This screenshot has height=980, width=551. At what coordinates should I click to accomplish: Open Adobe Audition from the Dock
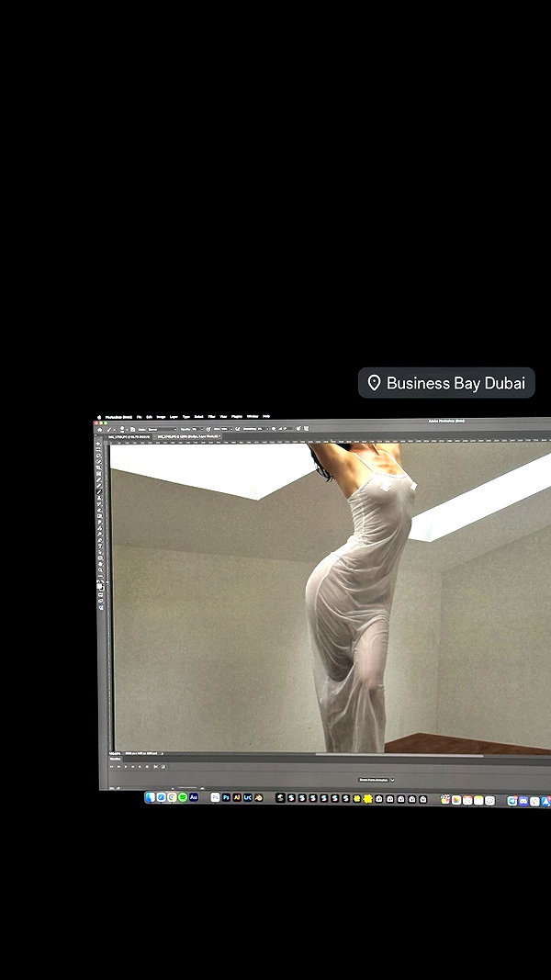tap(194, 797)
